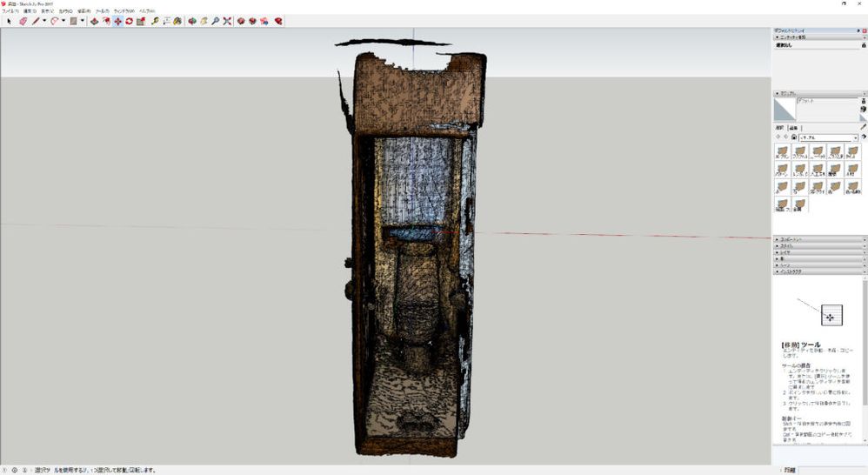Open the 表示 menu
This screenshot has width=868, height=475.
pyautogui.click(x=47, y=10)
